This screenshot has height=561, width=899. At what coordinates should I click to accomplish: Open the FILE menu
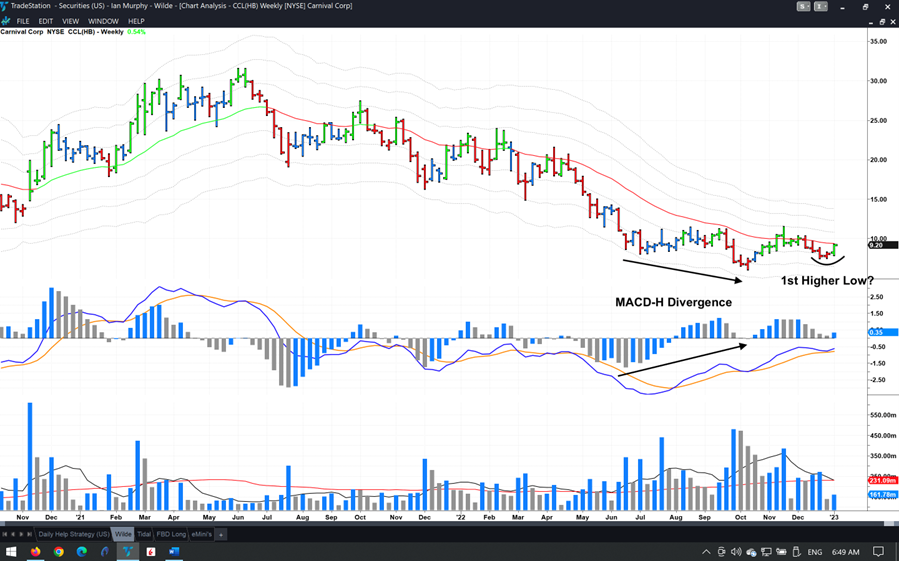(23, 21)
